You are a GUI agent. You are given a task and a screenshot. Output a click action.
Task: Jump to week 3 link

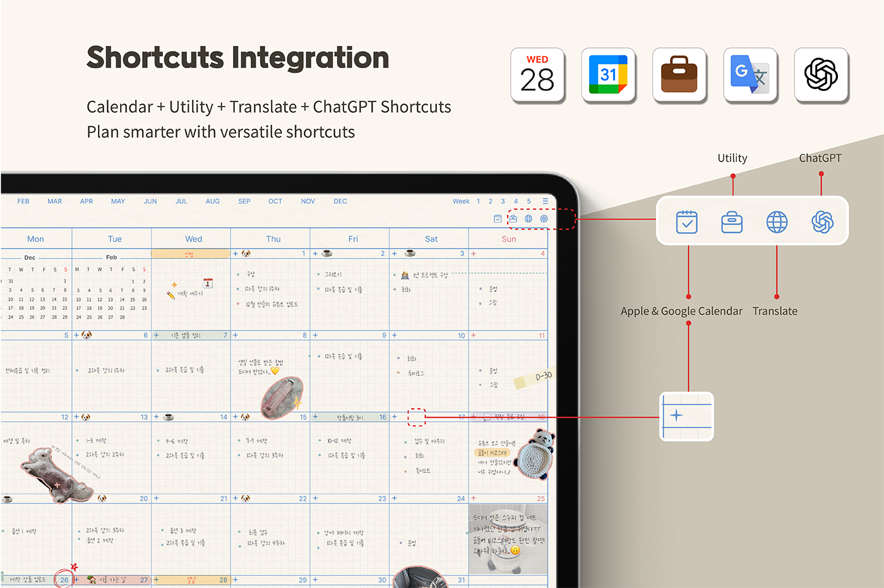(x=503, y=201)
